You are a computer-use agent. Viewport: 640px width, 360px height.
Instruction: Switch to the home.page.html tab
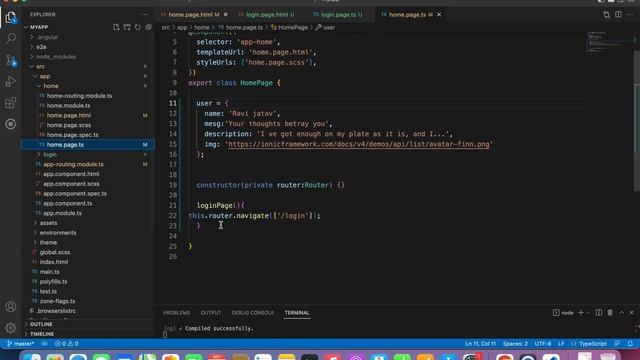click(190, 14)
